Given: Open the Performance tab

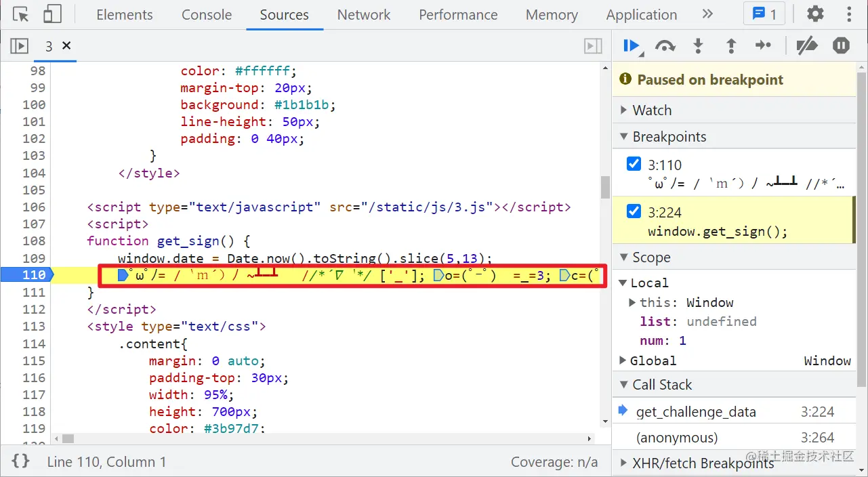Looking at the screenshot, I should point(458,15).
